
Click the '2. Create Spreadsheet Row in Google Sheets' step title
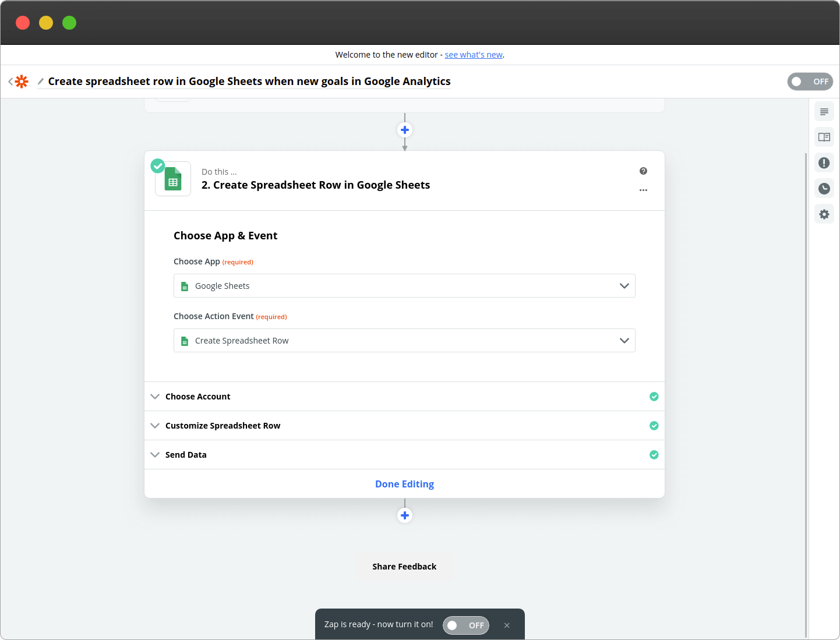click(x=316, y=185)
